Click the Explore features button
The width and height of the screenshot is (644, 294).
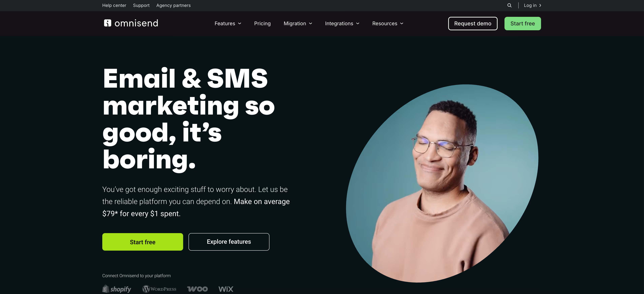229,242
